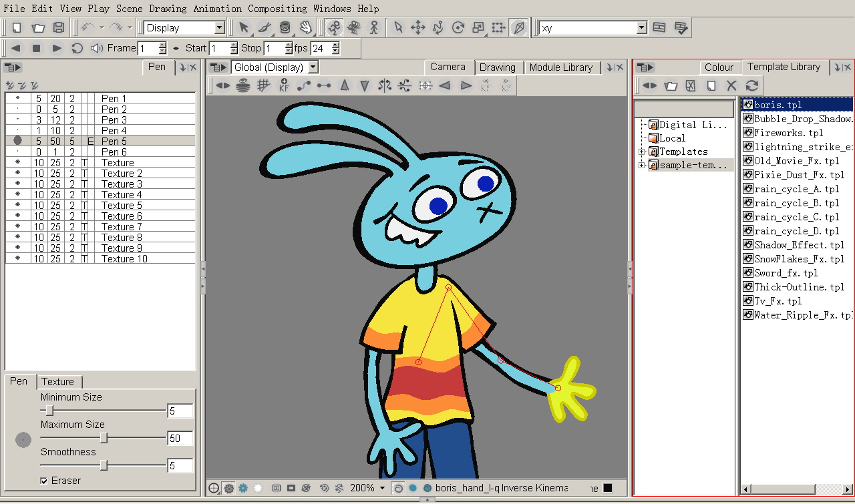Toggle the Eraser checkbox

[x=44, y=481]
